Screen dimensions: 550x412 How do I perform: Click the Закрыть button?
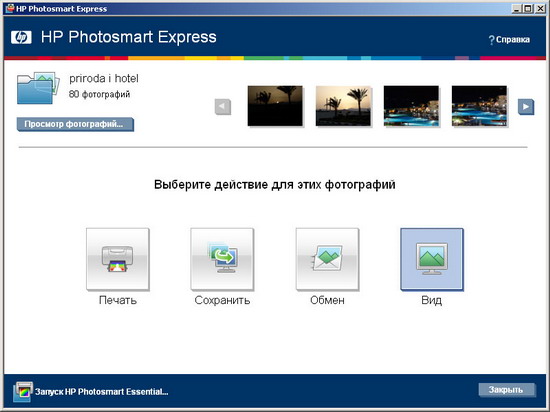[x=507, y=390]
